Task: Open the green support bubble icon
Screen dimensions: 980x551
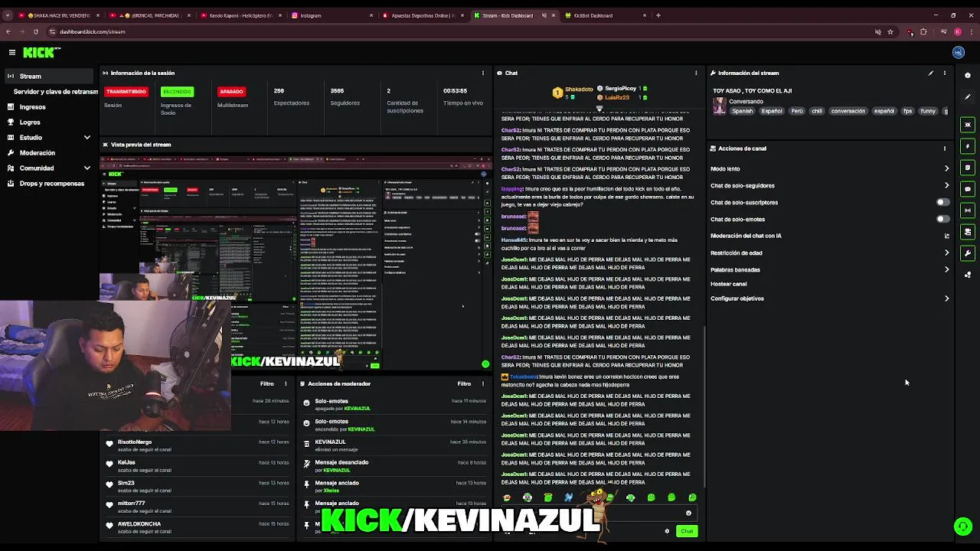Action: click(x=963, y=527)
